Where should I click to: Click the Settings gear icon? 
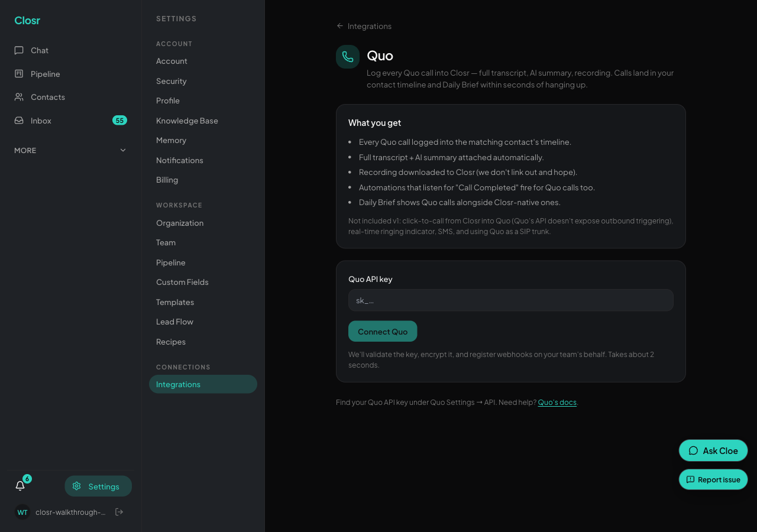(76, 486)
